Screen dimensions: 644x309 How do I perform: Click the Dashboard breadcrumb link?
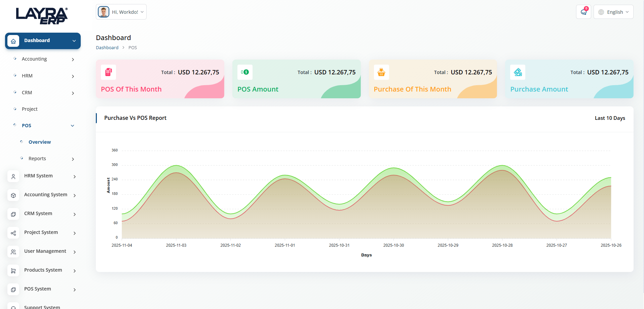click(x=107, y=47)
